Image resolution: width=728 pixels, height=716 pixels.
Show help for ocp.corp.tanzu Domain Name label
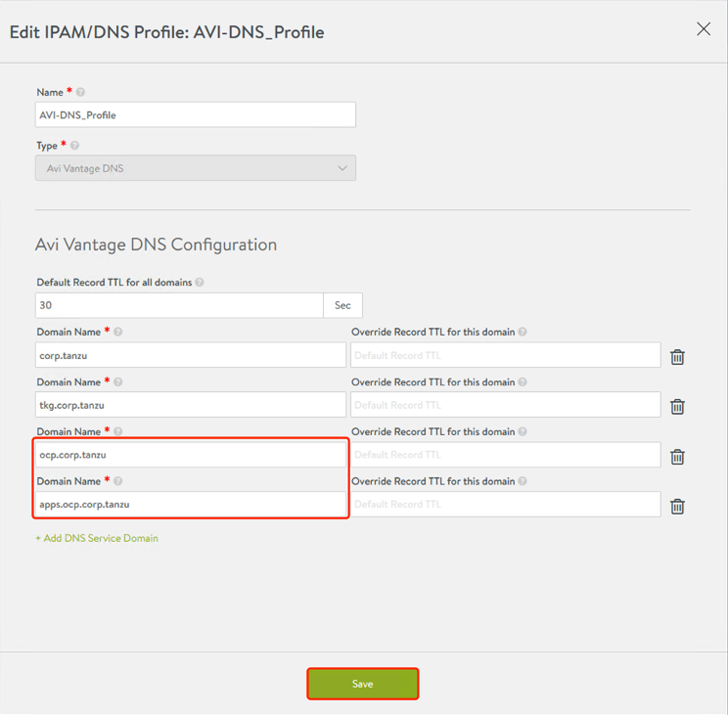[x=118, y=431]
